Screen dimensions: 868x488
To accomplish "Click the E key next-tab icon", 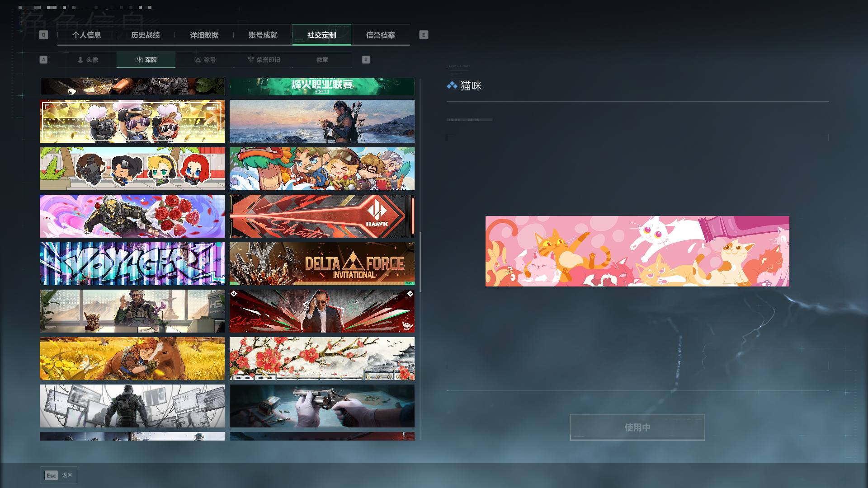I will [x=424, y=35].
